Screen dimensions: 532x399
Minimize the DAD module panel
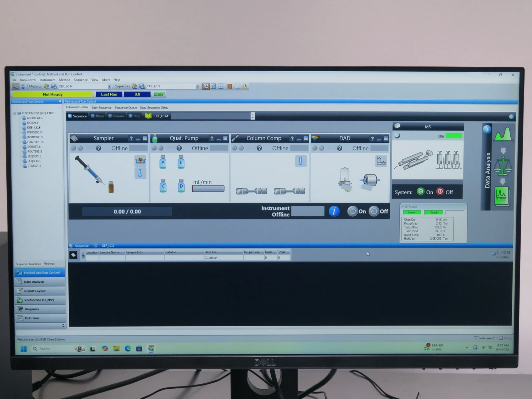(x=379, y=139)
